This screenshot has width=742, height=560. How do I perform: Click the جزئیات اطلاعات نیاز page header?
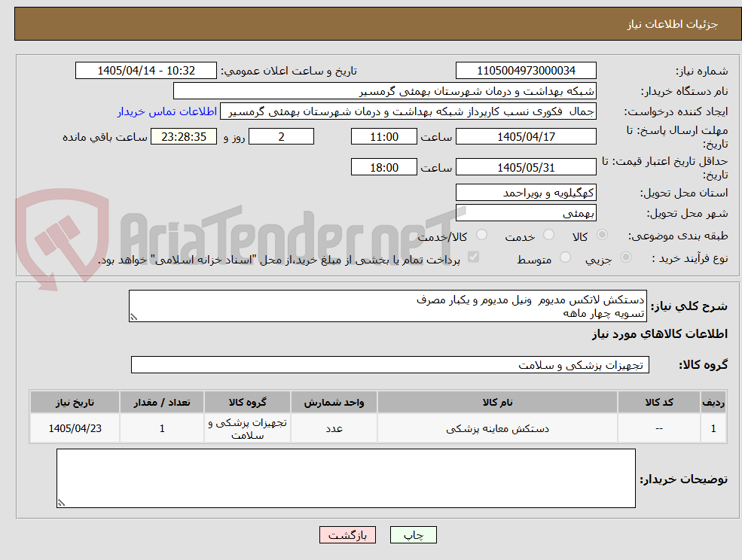point(673,24)
